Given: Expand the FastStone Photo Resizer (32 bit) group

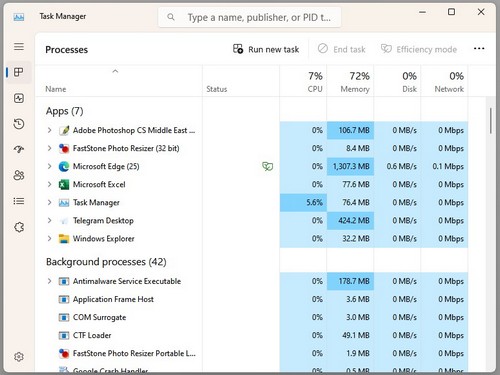Looking at the screenshot, I should pyautogui.click(x=49, y=148).
